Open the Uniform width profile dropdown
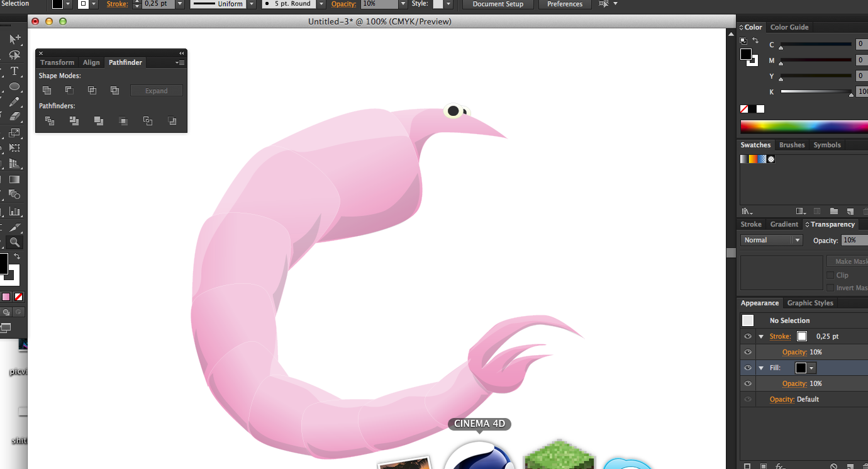The height and width of the screenshot is (469, 868). [252, 4]
